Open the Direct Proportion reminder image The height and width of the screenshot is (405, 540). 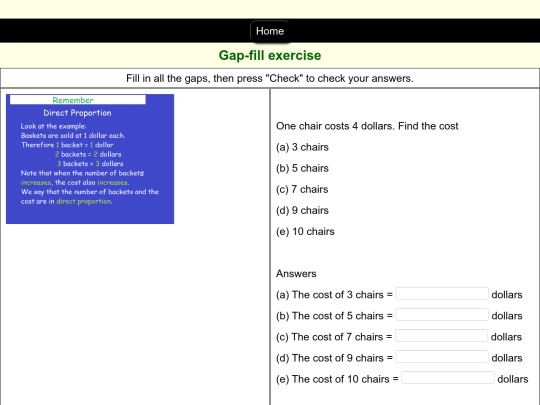[90, 159]
